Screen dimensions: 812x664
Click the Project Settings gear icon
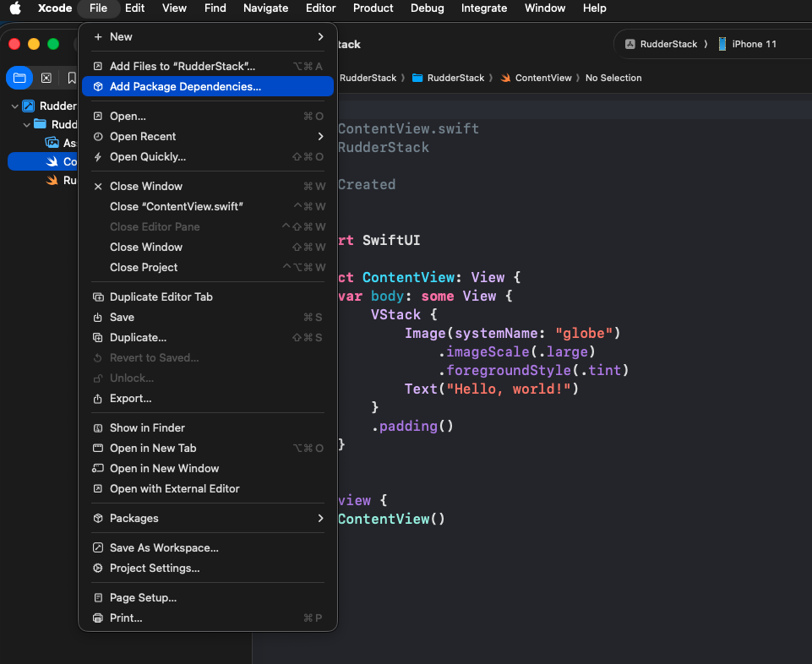(98, 568)
